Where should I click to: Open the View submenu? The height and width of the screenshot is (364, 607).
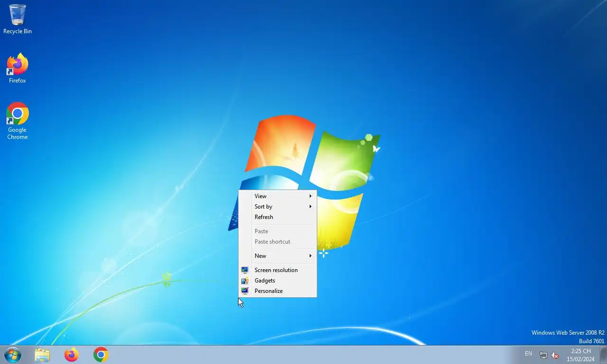point(277,196)
